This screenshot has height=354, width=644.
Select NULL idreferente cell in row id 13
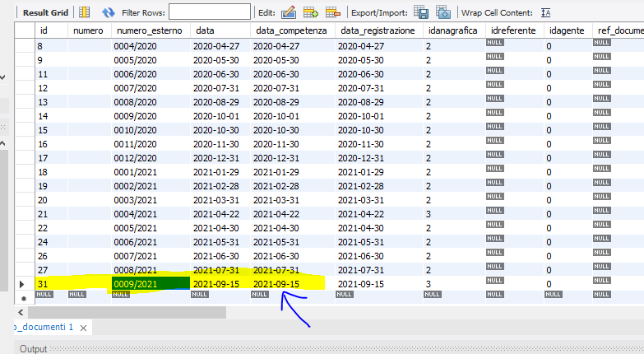tap(514, 102)
